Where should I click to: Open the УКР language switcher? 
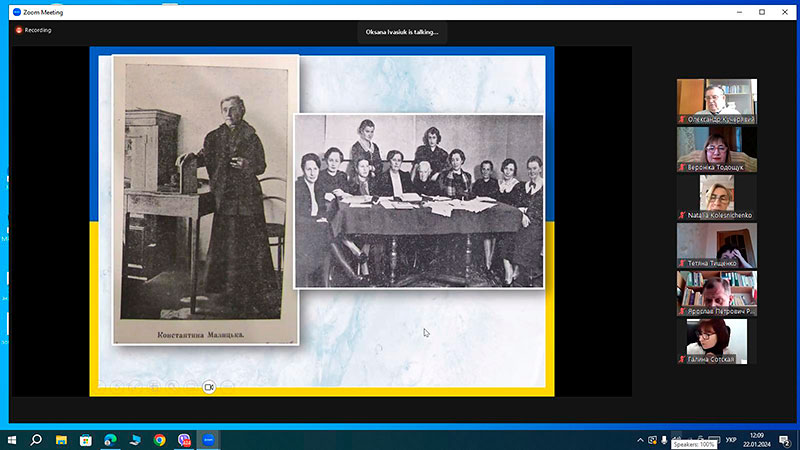tap(731, 440)
